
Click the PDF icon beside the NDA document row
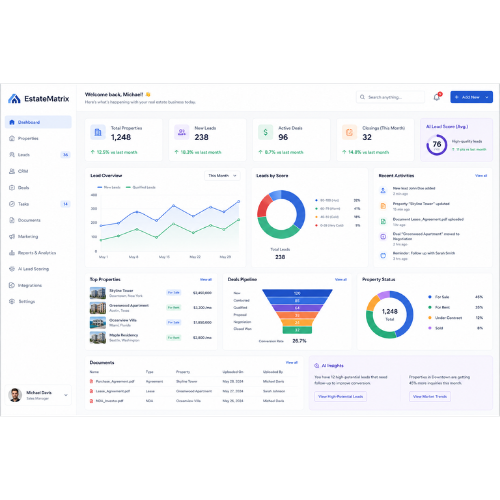coord(91,401)
